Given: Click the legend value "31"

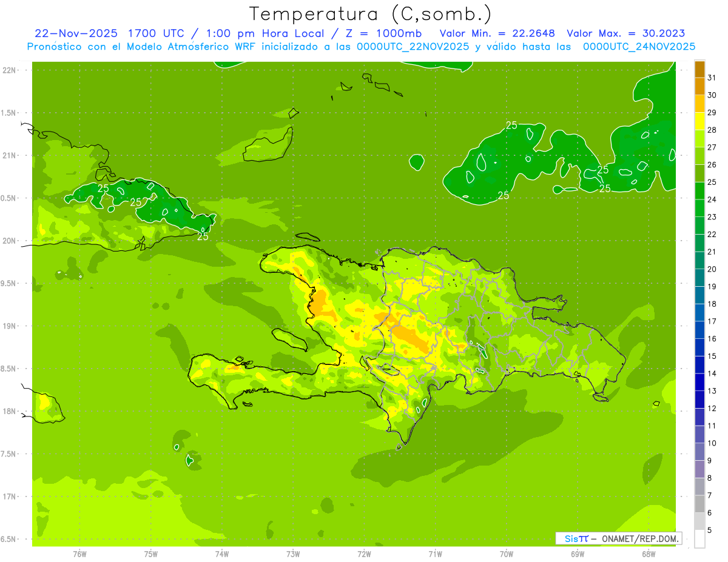Looking at the screenshot, I should coord(712,78).
